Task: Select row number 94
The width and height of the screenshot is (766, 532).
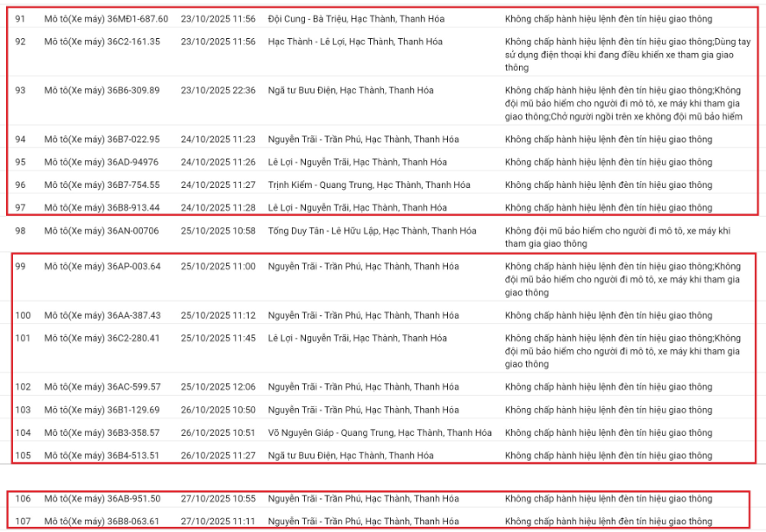Action: point(21,139)
